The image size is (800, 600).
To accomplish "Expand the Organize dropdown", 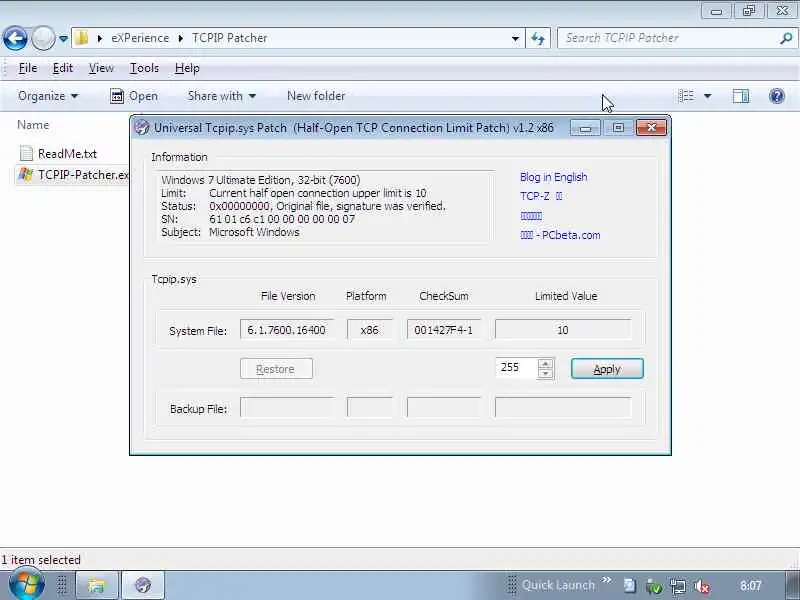I will (48, 96).
